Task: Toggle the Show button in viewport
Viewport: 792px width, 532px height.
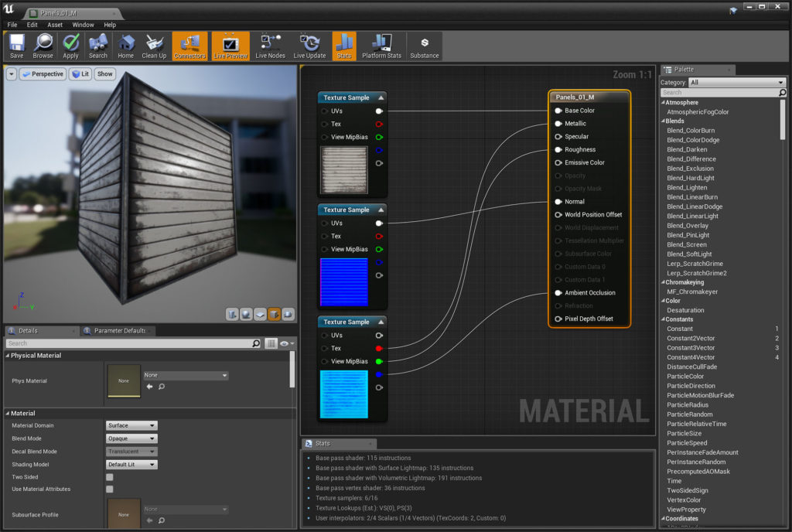Action: [x=104, y=74]
